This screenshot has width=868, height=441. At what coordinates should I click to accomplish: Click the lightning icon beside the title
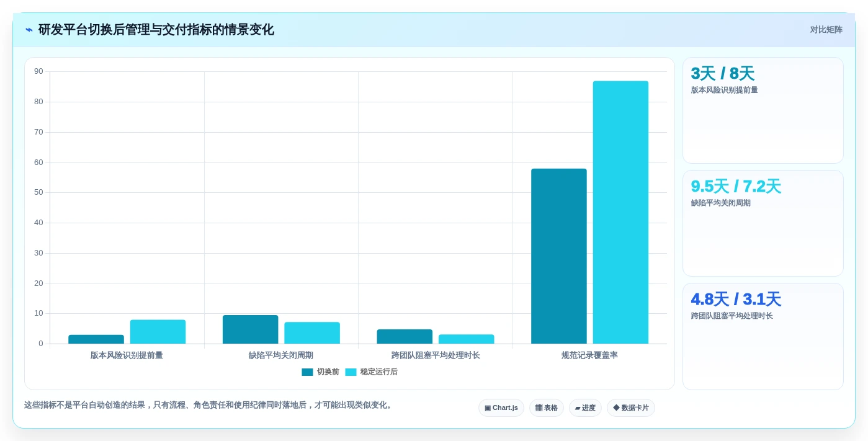click(29, 30)
